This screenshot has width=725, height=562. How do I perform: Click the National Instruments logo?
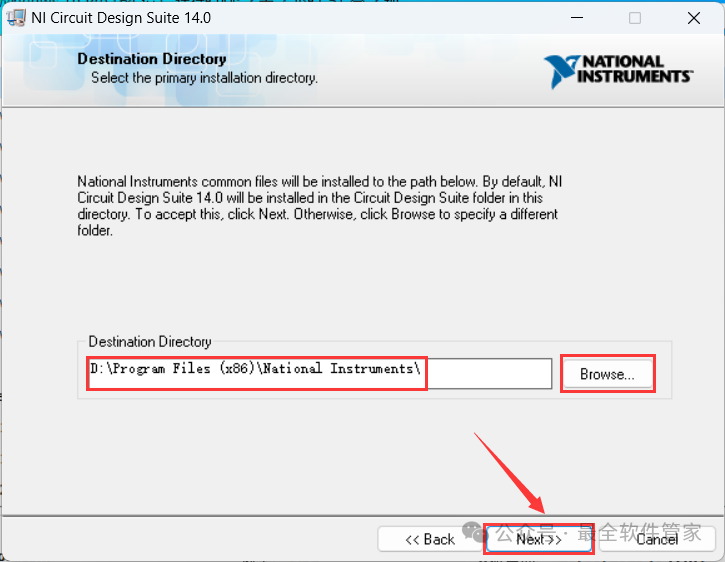tap(619, 71)
